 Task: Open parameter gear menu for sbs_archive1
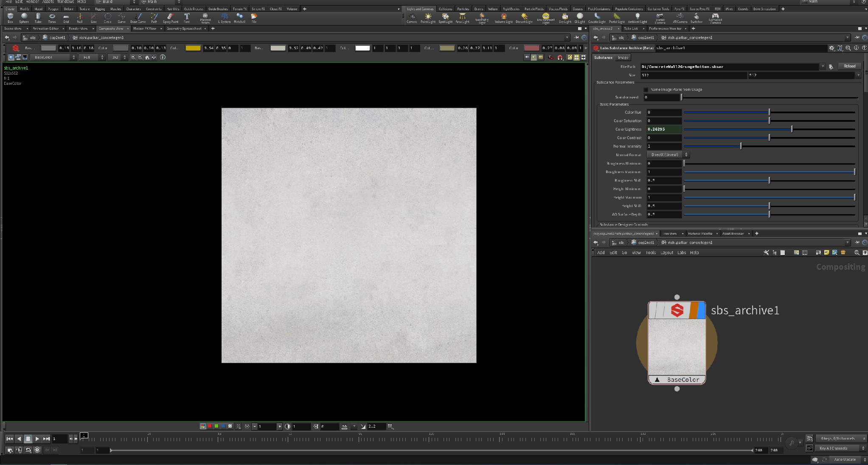832,48
